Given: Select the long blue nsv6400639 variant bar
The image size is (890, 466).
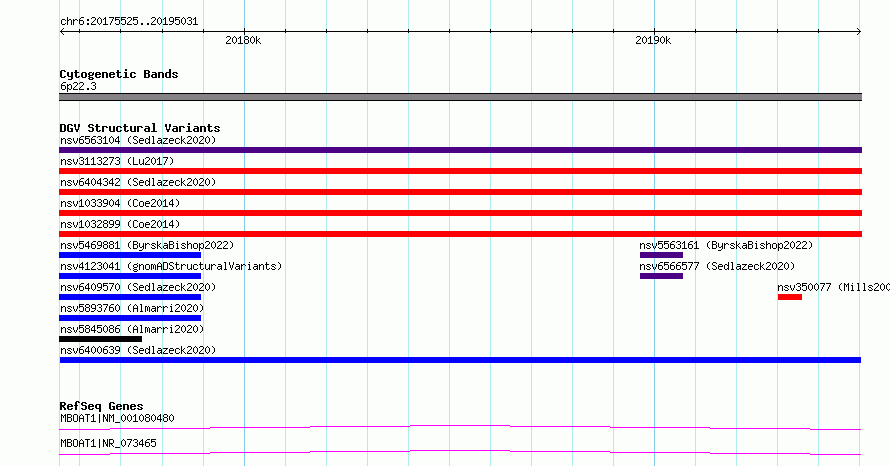Looking at the screenshot, I should pyautogui.click(x=460, y=360).
